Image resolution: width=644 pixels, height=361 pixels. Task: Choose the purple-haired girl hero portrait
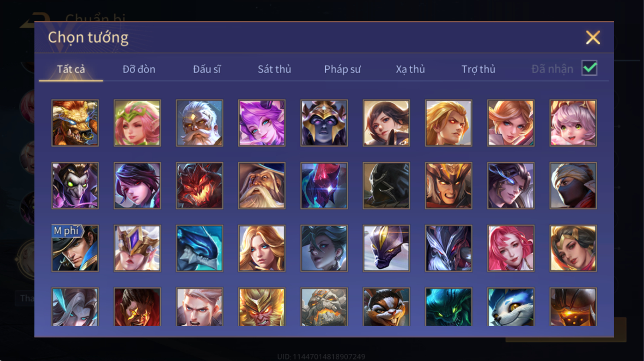[x=262, y=123]
